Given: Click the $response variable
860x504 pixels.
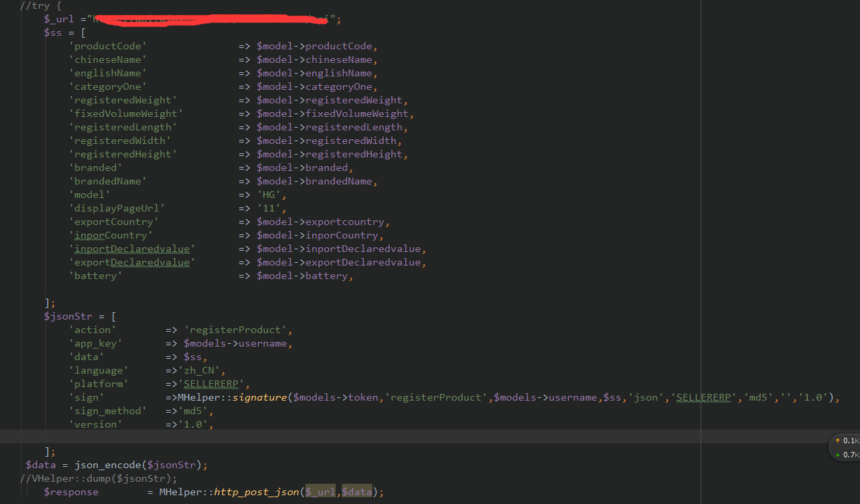Looking at the screenshot, I should tap(71, 492).
